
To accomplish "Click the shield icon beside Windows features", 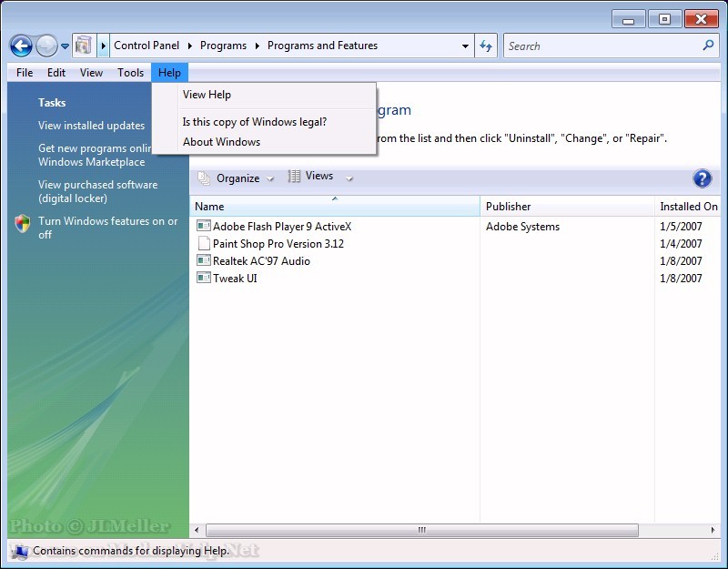I will coord(22,223).
